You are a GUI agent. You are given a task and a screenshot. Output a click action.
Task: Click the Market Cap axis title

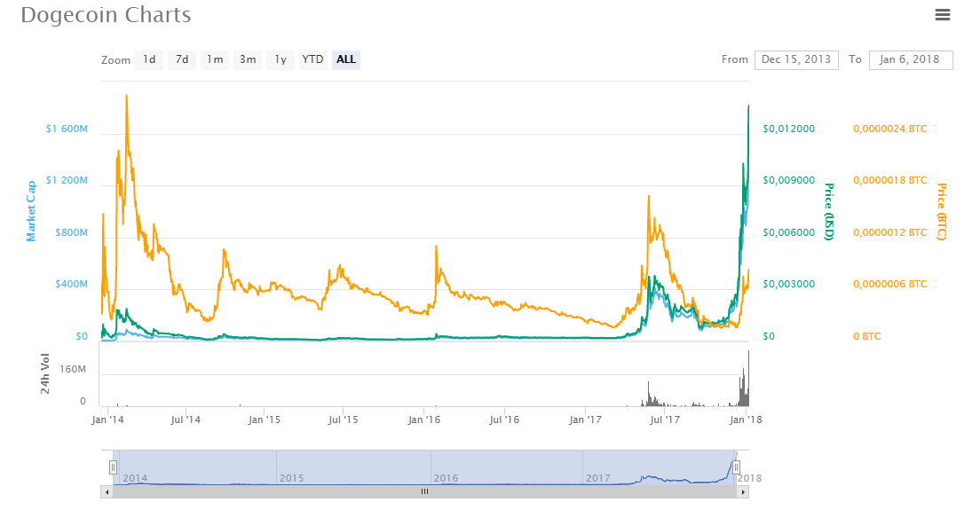[30, 211]
